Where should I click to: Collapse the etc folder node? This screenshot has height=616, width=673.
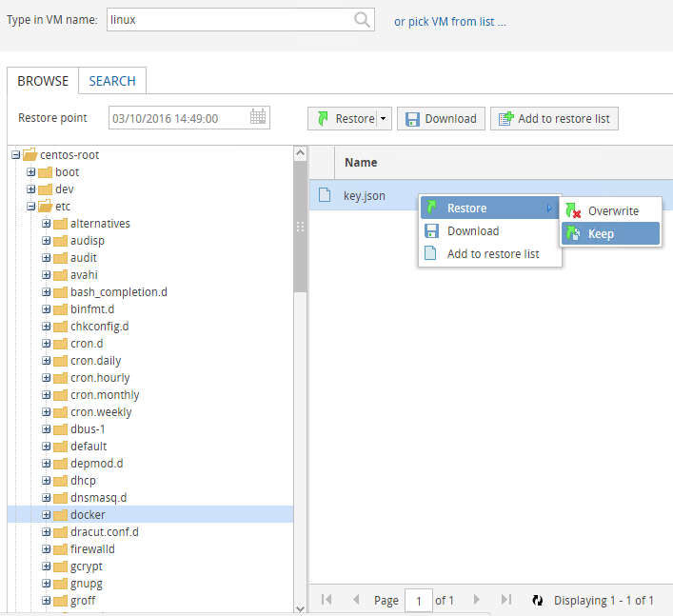(x=31, y=207)
